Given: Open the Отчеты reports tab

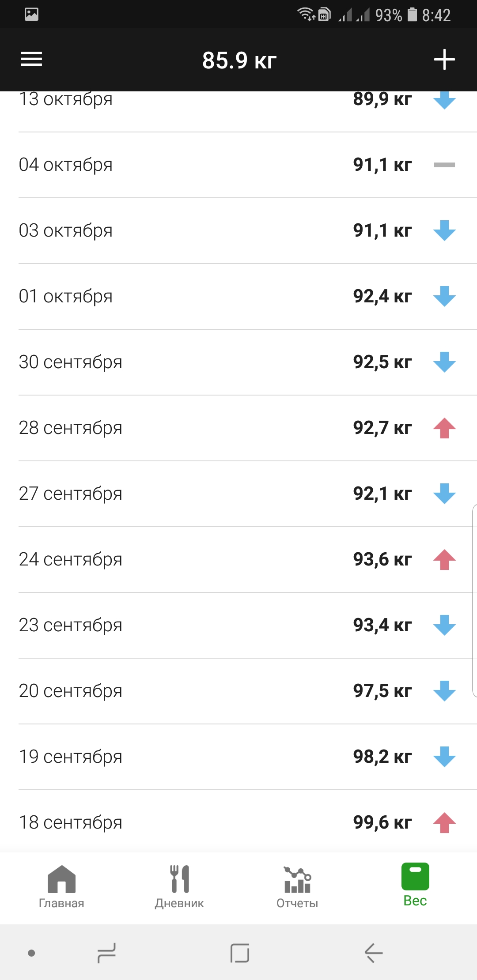Looking at the screenshot, I should click(x=297, y=886).
